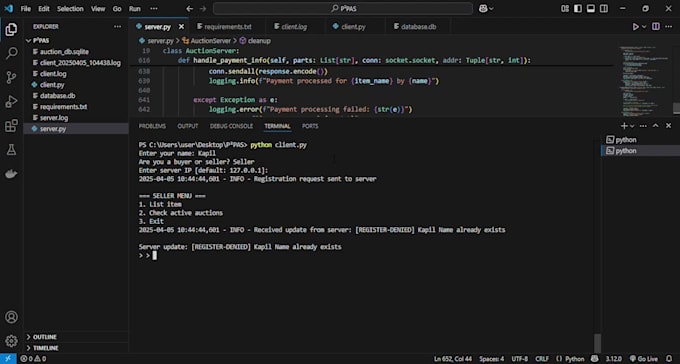Start Go Live server in status bar

point(644,359)
